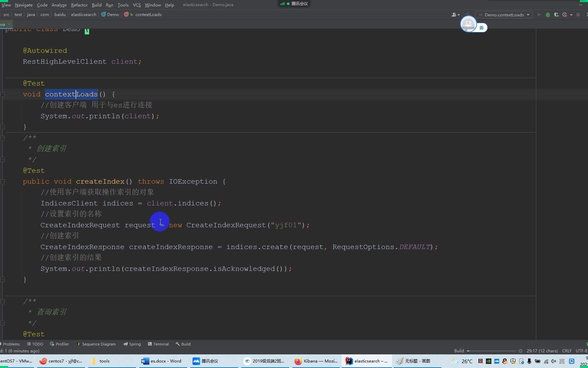This screenshot has width=588, height=368.
Task: Switch to Kibana Firefox taskbar item
Action: point(316,361)
